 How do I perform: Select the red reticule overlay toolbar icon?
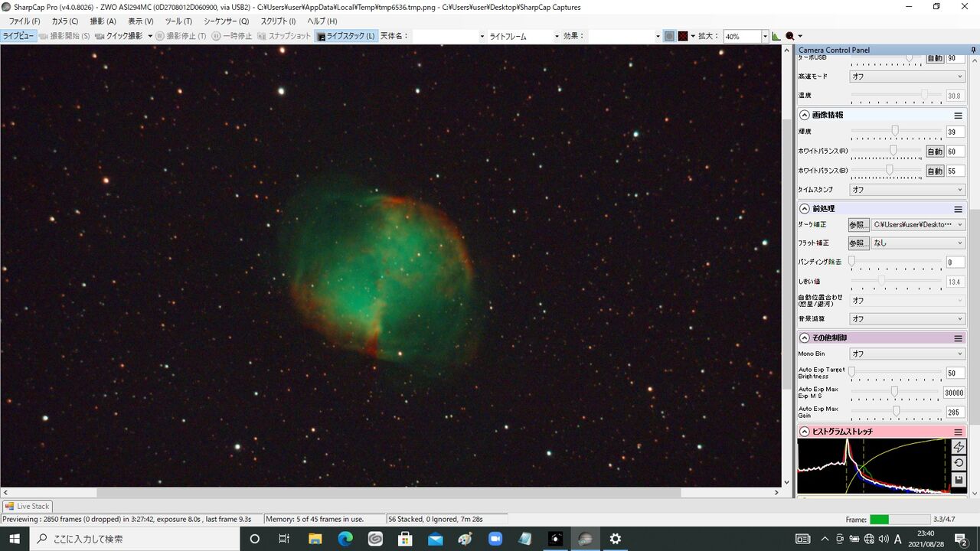click(682, 36)
